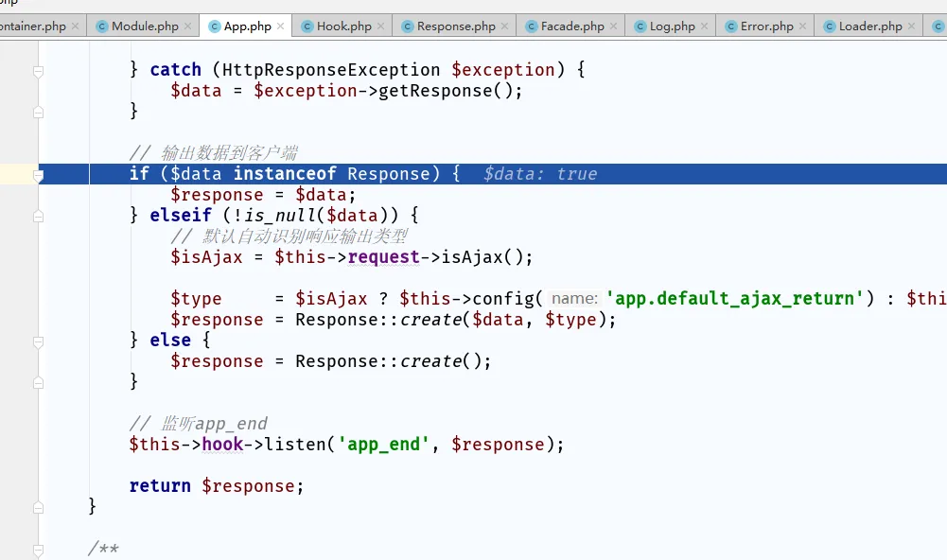Close the Hook.php tab with its X
This screenshot has width=947, height=560.
click(381, 26)
